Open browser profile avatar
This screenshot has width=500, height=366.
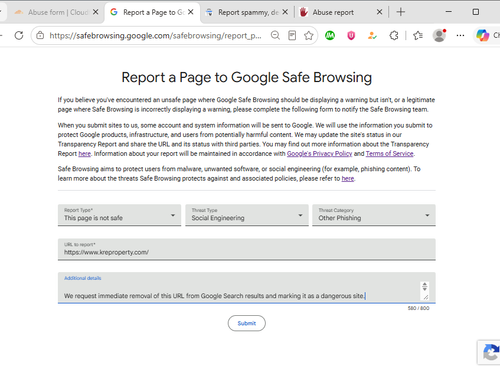pyautogui.click(x=439, y=35)
